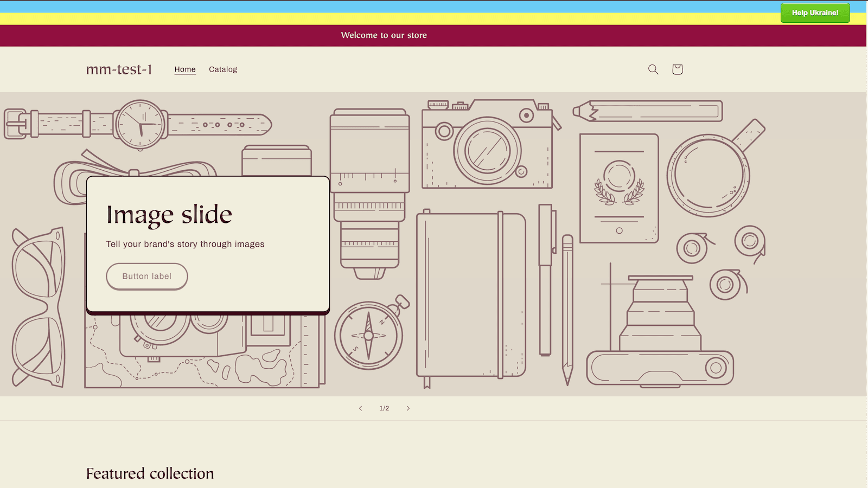Click the magnifying glass to search products

pyautogui.click(x=653, y=69)
